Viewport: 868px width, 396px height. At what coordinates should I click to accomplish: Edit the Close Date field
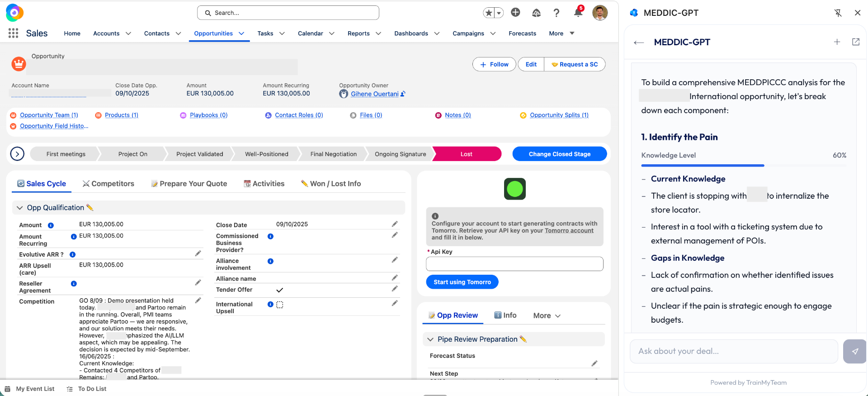[395, 224]
